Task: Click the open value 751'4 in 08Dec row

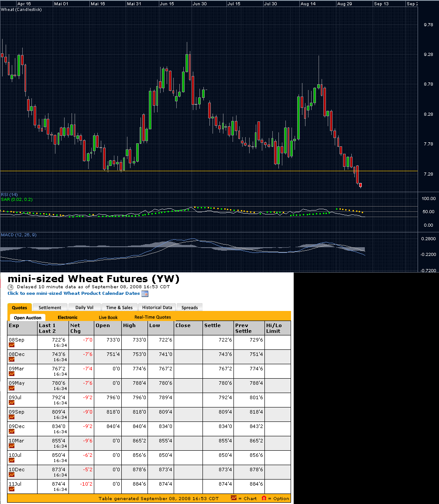Action: 113,354
